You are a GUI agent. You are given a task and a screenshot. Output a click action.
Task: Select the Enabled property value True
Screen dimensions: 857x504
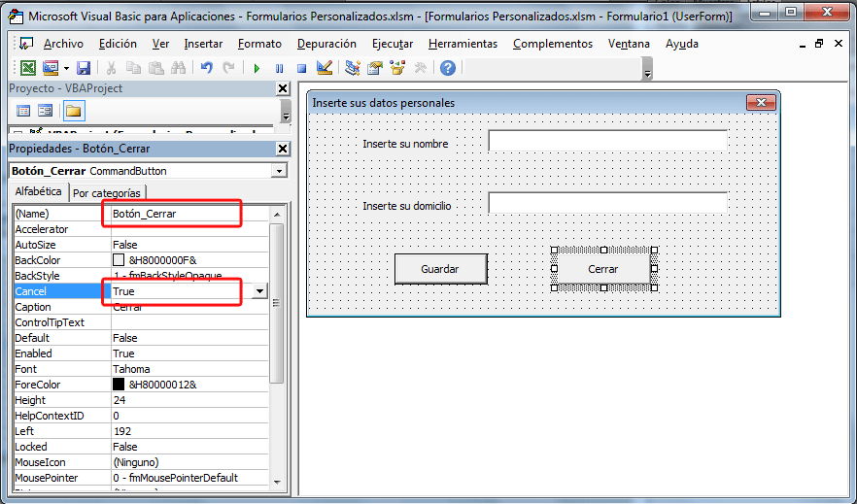tap(189, 353)
